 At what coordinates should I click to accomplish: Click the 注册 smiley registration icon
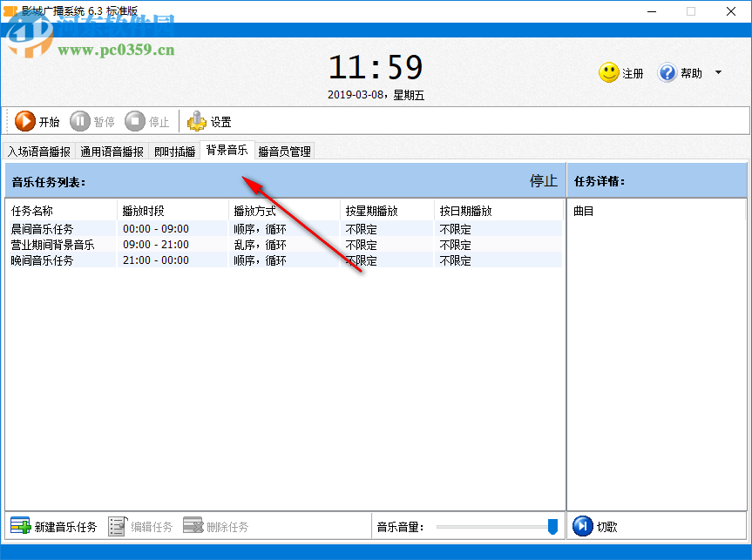(x=607, y=73)
